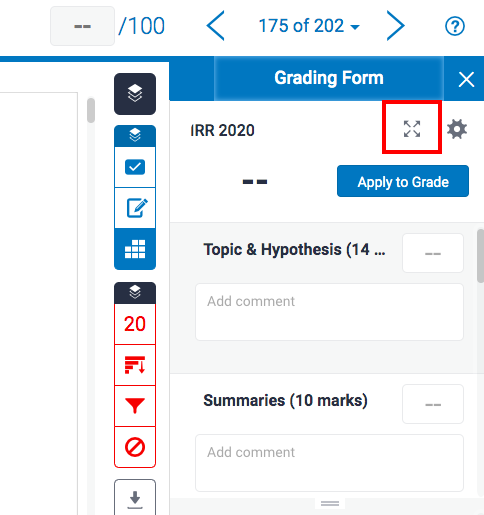Open similarity score 20
This screenshot has height=515, width=484.
point(135,324)
